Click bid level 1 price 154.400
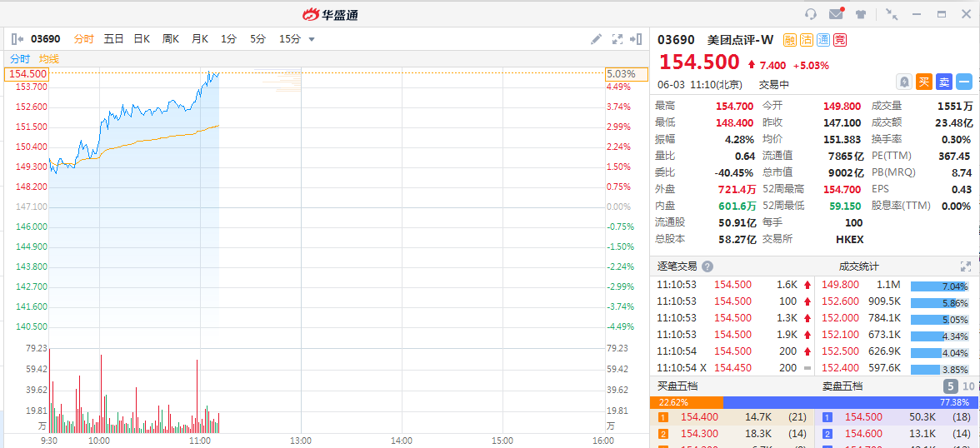 [x=699, y=417]
